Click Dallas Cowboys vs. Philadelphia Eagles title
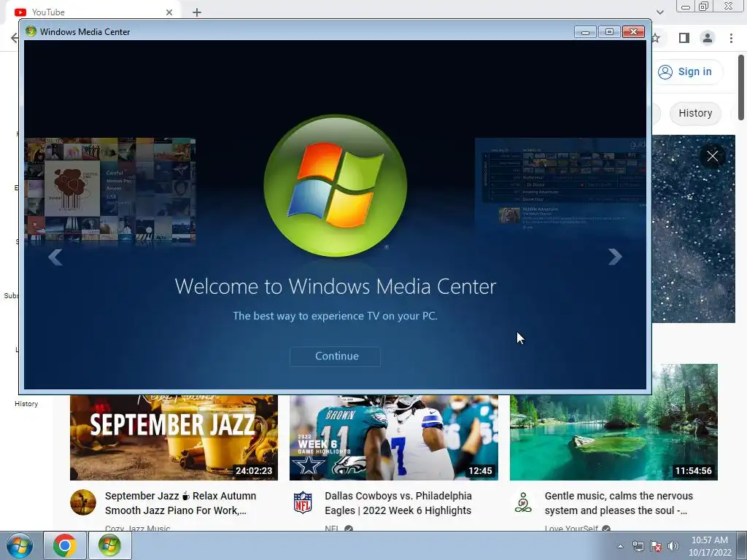This screenshot has height=560, width=747. pyautogui.click(x=398, y=503)
